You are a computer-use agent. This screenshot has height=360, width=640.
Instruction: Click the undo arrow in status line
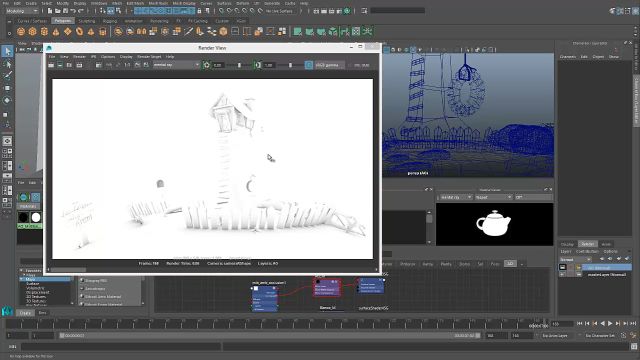coord(73,11)
